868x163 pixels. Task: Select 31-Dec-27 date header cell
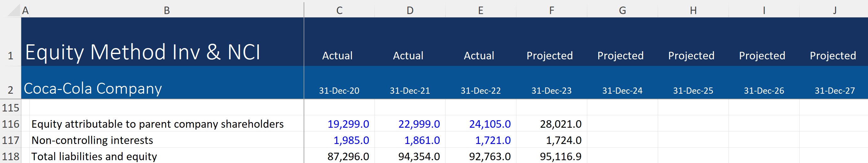(834, 91)
